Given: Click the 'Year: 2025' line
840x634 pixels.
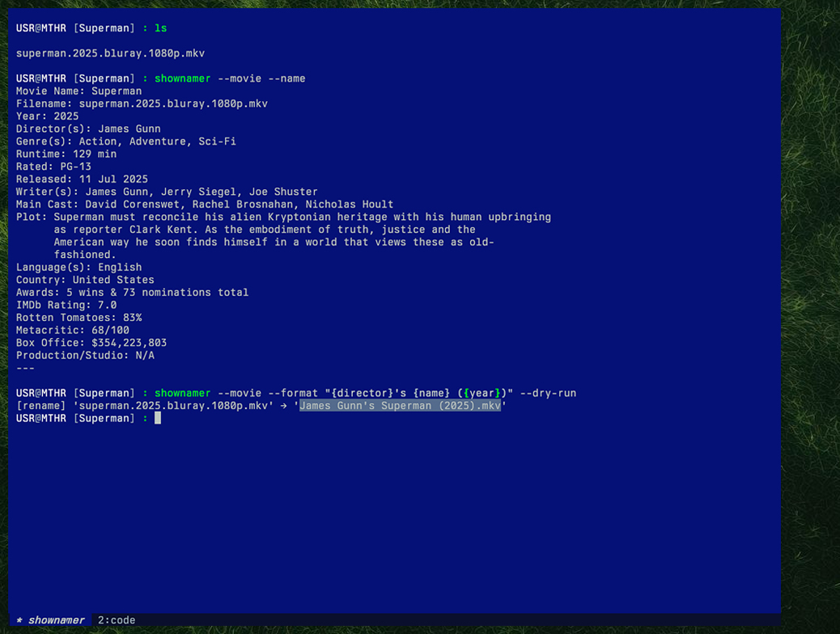Looking at the screenshot, I should coord(47,116).
